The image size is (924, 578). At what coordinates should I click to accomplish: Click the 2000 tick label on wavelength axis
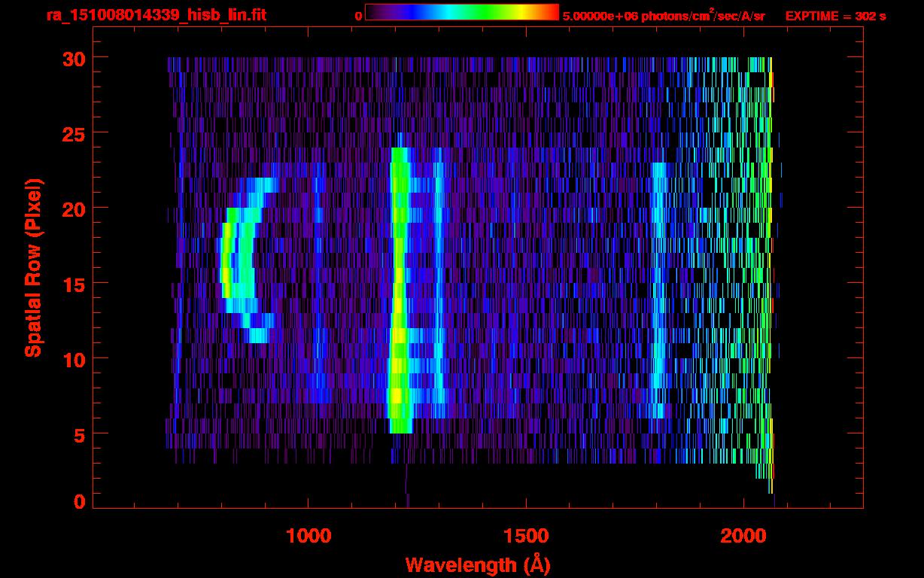743,536
